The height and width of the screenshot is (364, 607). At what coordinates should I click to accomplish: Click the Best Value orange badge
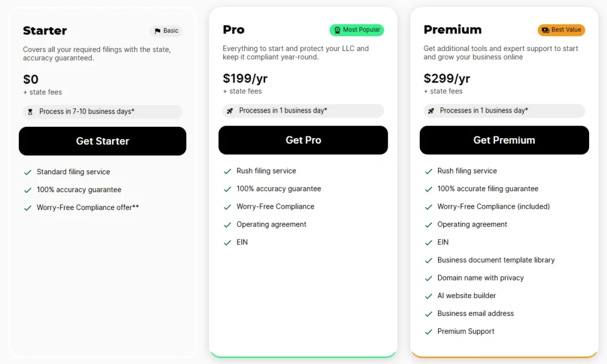pyautogui.click(x=561, y=30)
